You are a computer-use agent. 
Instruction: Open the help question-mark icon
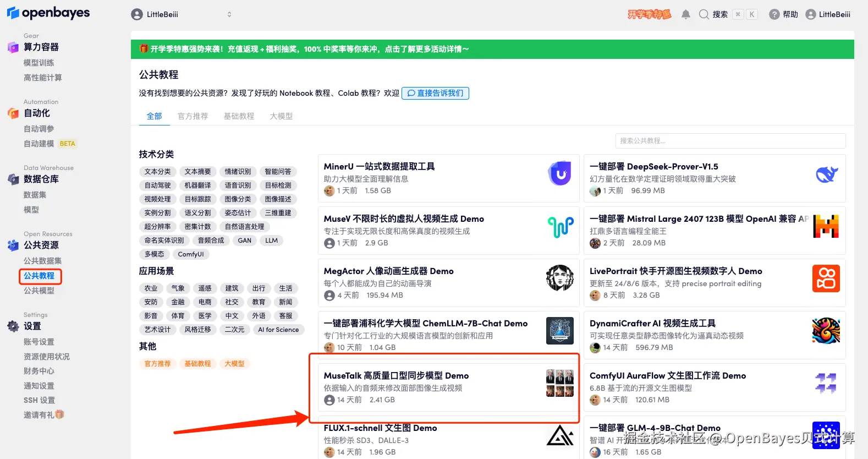click(774, 14)
